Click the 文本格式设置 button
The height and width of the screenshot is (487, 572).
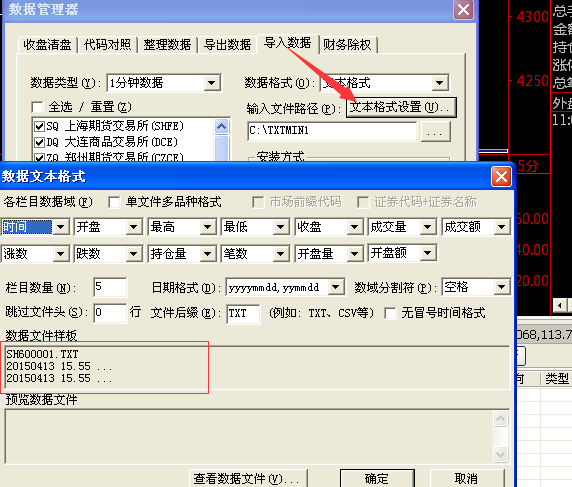(x=401, y=107)
